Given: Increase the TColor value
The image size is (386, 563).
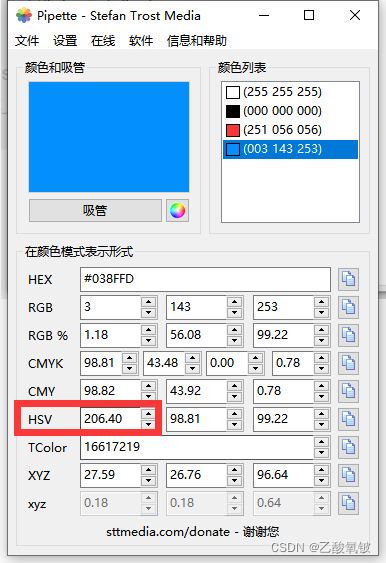Looking at the screenshot, I should click(x=321, y=442).
